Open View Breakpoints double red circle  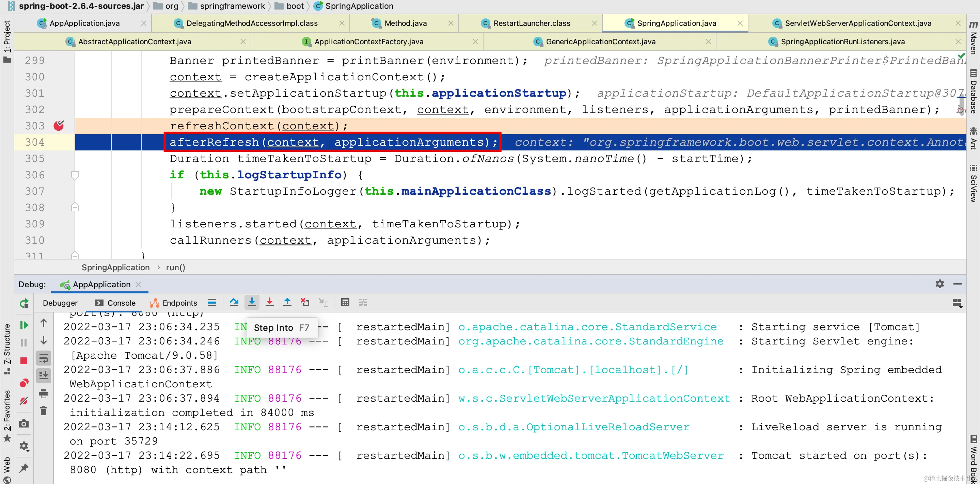pyautogui.click(x=24, y=383)
